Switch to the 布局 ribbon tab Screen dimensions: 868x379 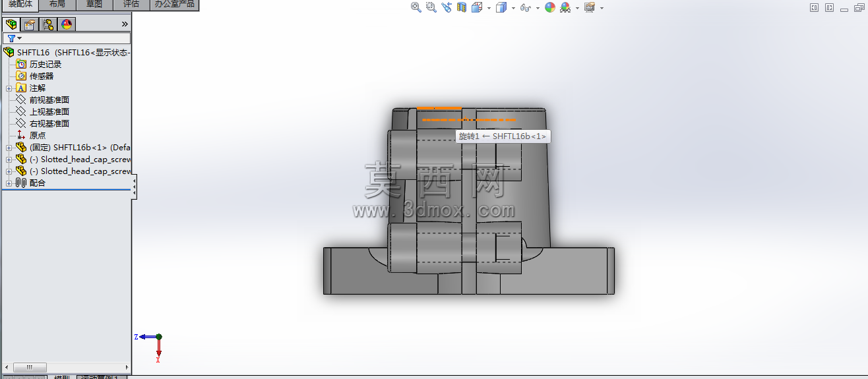(57, 4)
